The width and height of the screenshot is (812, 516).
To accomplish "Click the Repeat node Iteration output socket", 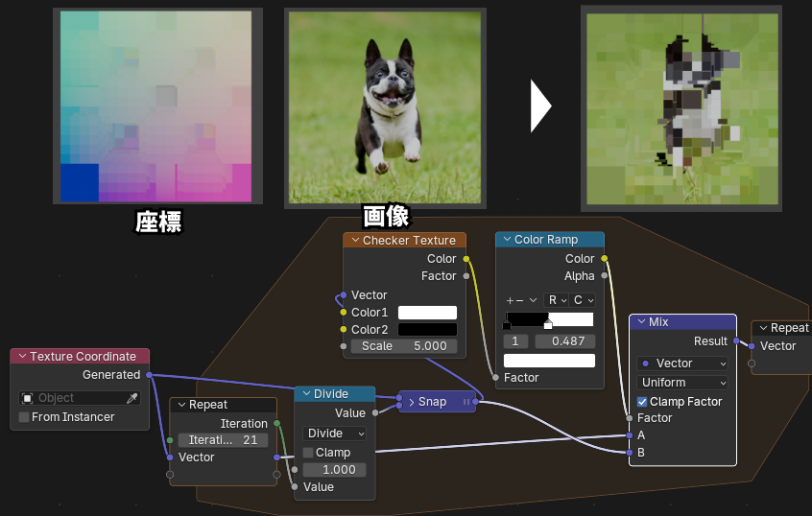I will (276, 423).
